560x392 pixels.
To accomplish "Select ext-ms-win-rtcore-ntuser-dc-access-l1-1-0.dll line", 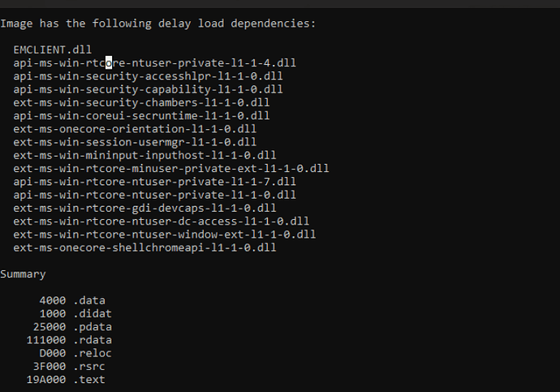I will click(x=161, y=222).
